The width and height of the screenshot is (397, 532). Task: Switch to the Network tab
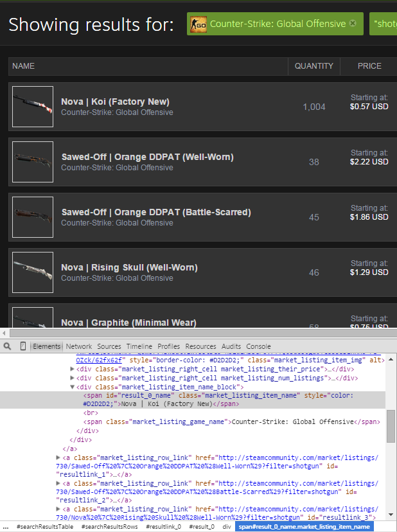tap(79, 346)
